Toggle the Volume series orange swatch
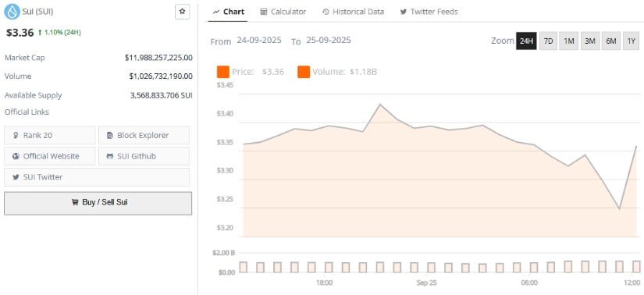Image resolution: width=644 pixels, height=295 pixels. point(304,72)
